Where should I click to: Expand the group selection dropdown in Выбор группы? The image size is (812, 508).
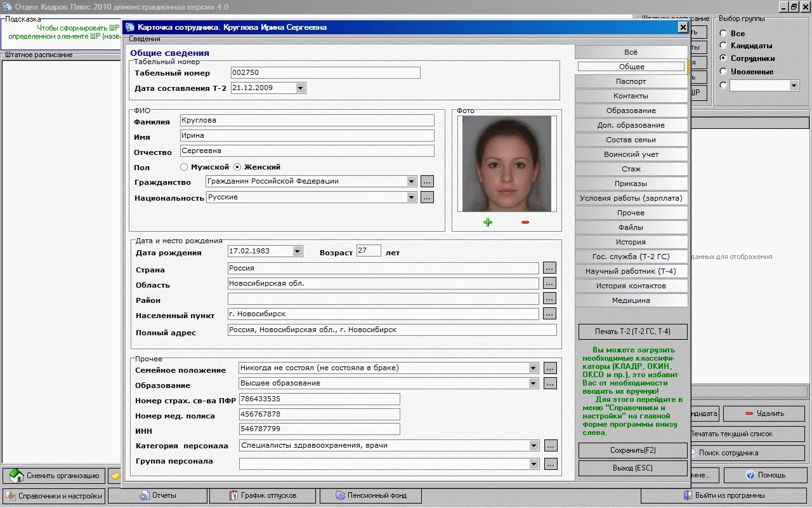click(794, 85)
